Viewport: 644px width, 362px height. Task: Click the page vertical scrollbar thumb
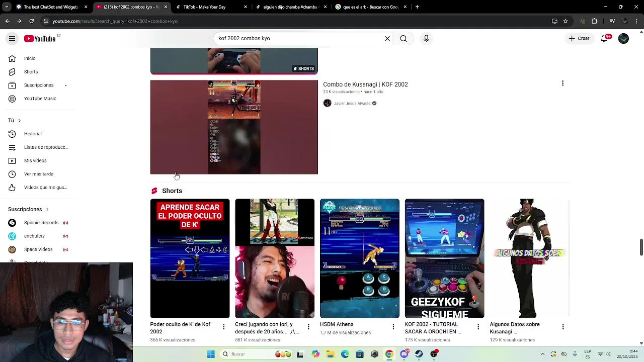[x=641, y=247]
